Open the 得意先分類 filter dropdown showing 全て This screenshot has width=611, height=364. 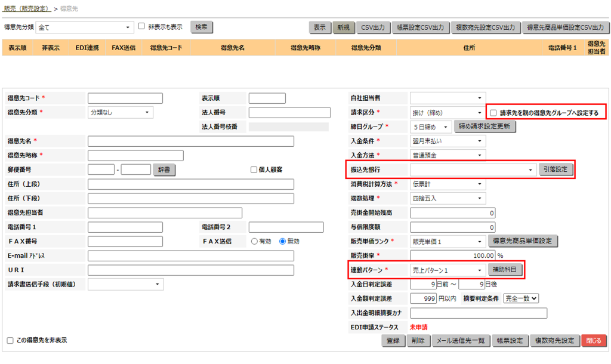[x=85, y=27]
